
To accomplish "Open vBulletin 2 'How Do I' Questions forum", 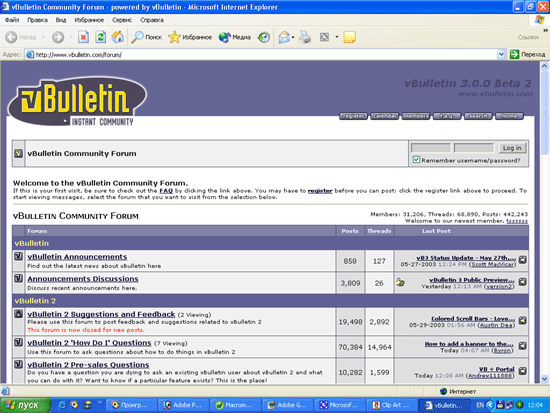I will coord(89,342).
